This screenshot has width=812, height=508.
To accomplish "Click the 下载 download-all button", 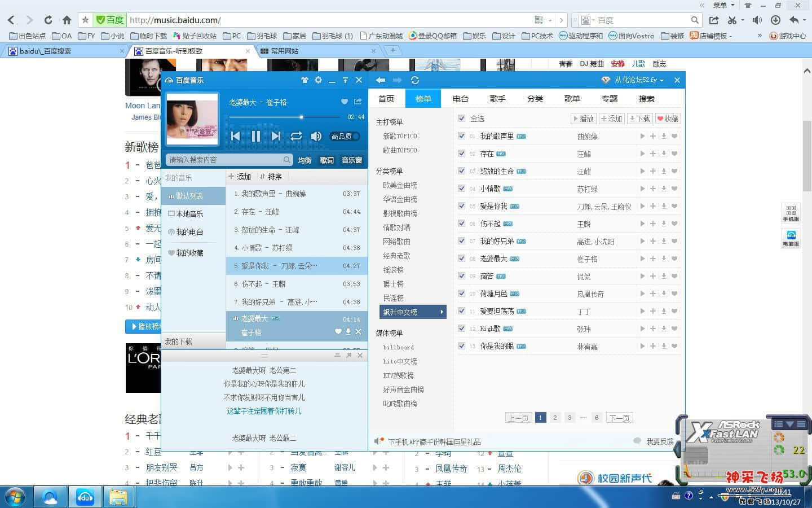I will [640, 119].
